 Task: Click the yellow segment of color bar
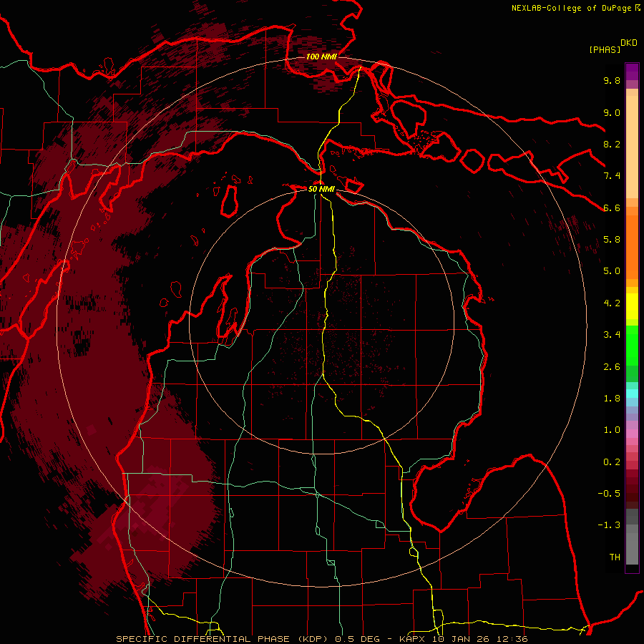click(632, 306)
